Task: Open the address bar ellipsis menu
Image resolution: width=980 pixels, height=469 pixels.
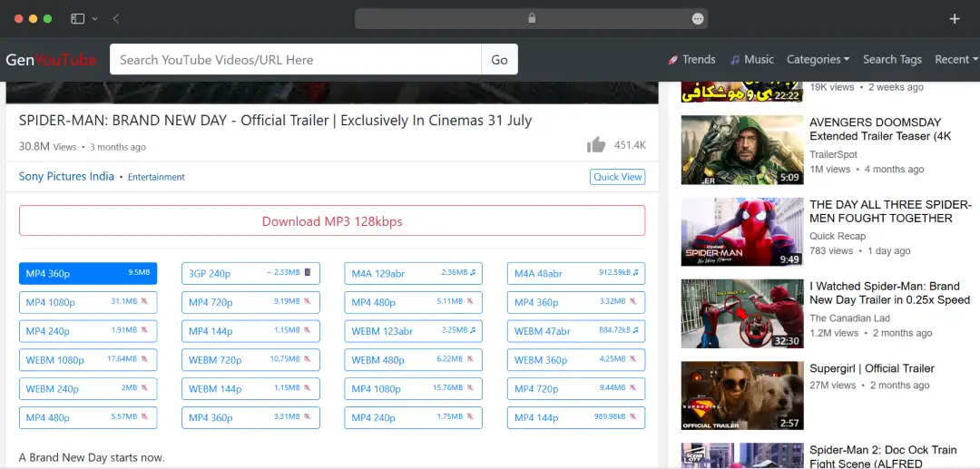Action: point(698,19)
